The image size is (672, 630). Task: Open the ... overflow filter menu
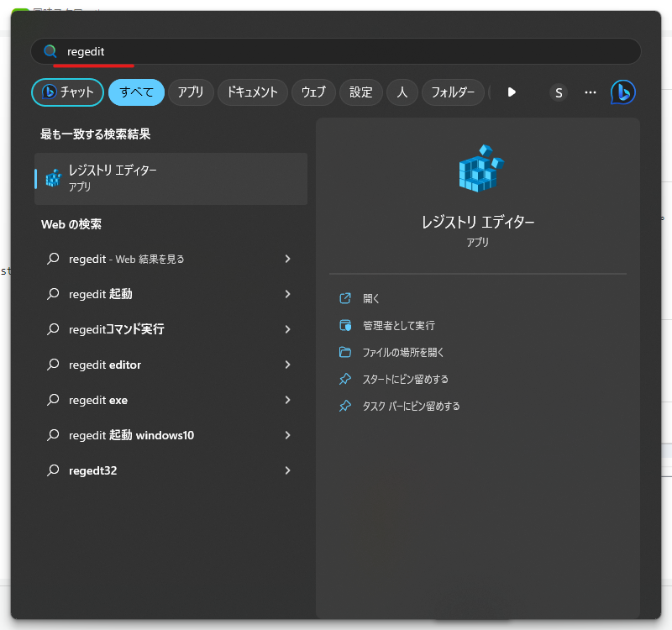point(590,92)
